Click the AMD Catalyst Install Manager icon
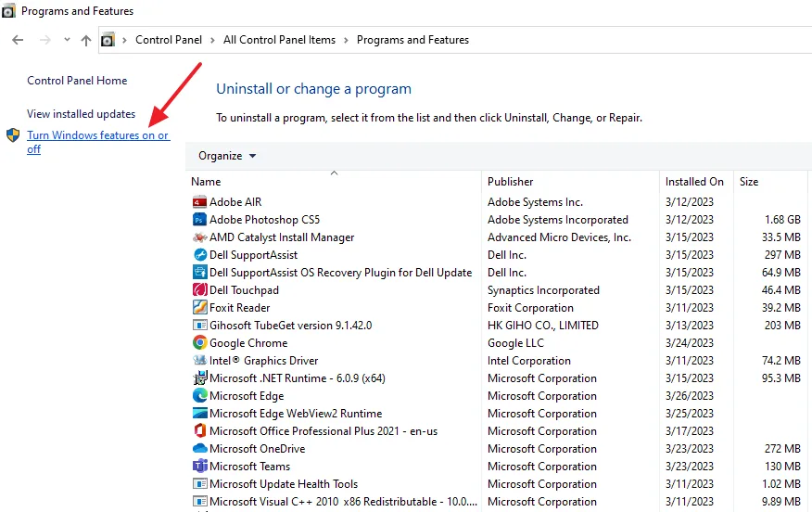The height and width of the screenshot is (512, 812). 200,237
